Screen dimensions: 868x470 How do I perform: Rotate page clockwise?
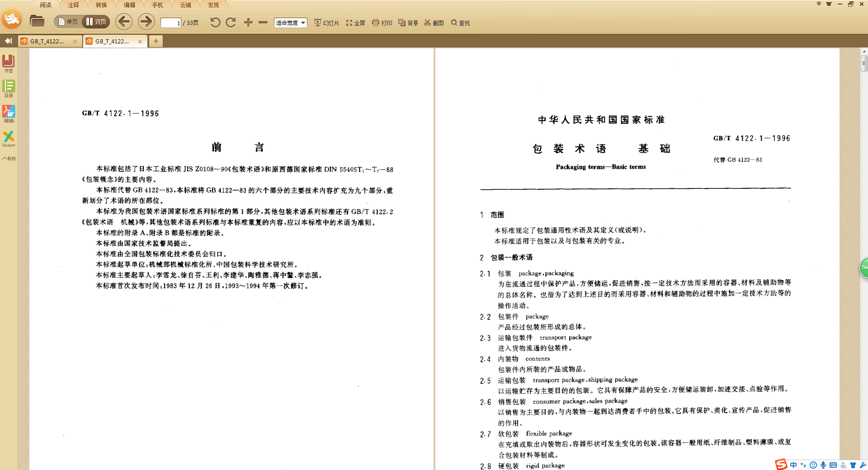click(231, 23)
